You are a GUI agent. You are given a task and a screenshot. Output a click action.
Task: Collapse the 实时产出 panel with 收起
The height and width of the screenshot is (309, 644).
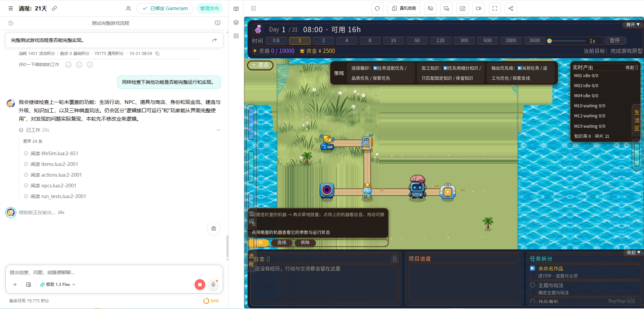coord(632,67)
